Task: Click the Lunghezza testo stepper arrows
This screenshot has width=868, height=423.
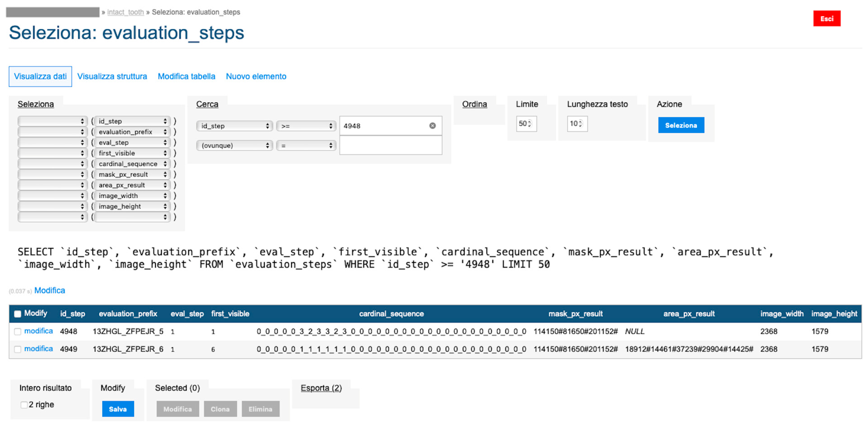Action: tap(580, 124)
